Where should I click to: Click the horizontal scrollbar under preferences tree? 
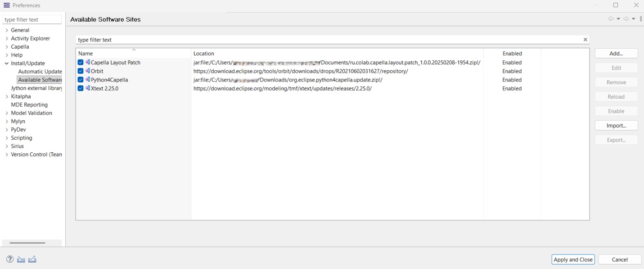point(27,243)
